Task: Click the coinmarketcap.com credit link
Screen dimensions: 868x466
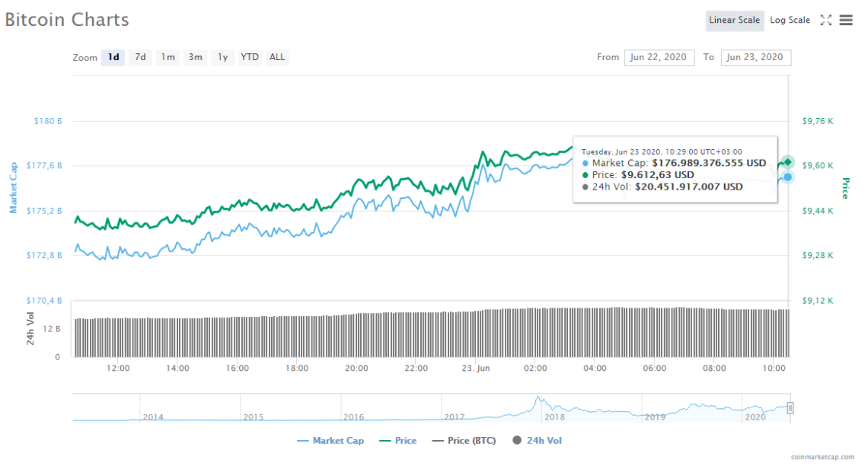Action: coord(822,457)
